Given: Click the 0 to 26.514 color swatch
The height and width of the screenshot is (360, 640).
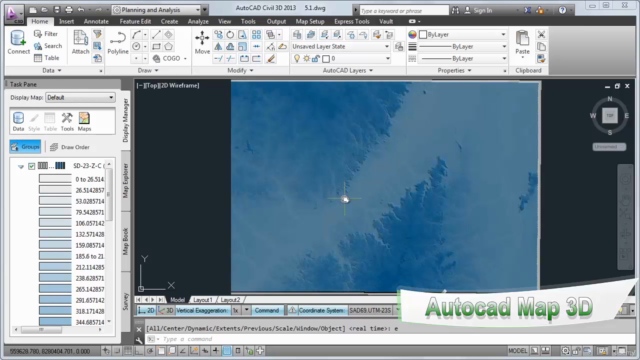Looking at the screenshot, I should (55, 179).
